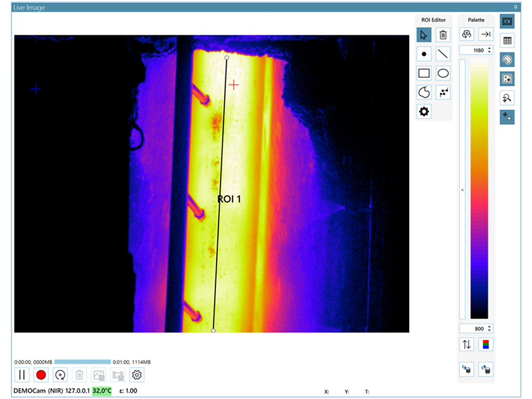
Task: Click the vertical palette range slider
Action: 462,189
